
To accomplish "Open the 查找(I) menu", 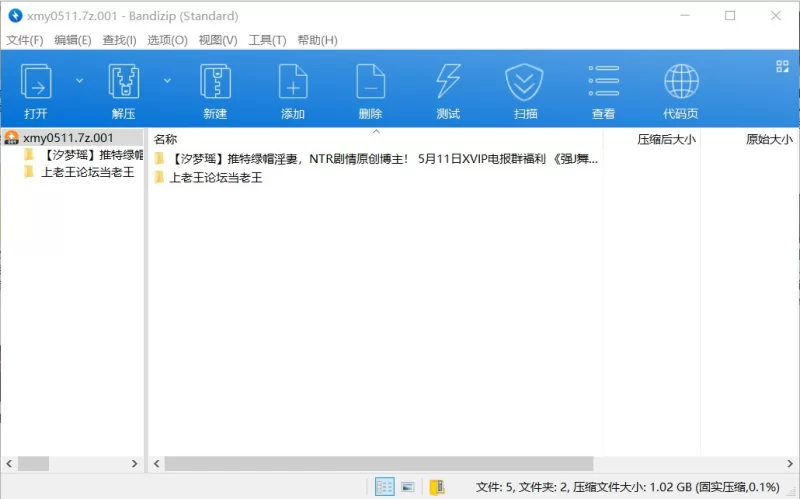I will pos(119,40).
